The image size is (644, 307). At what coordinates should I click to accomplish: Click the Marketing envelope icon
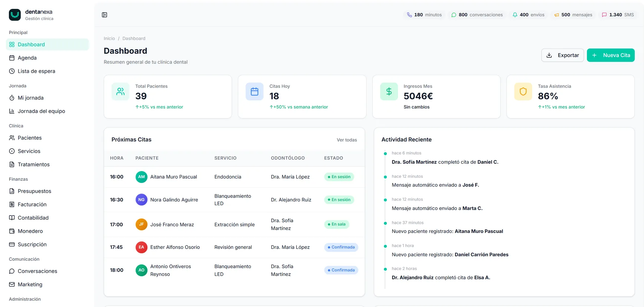(x=12, y=284)
